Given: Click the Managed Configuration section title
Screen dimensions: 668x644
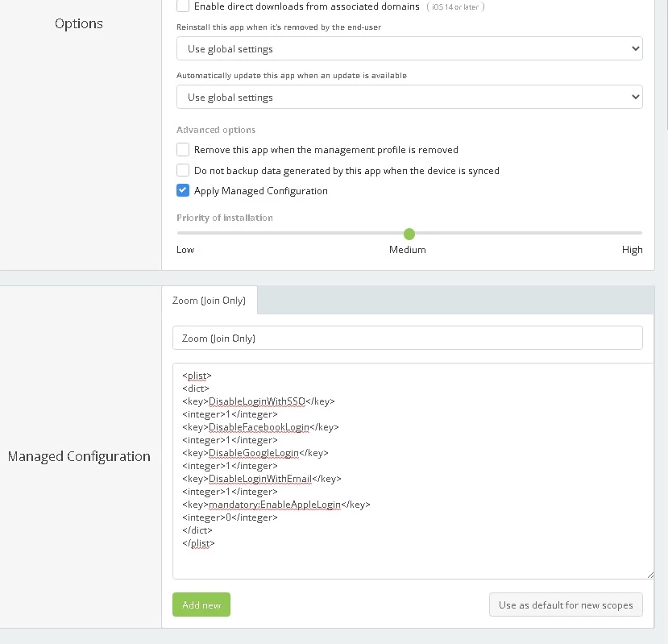Looking at the screenshot, I should coord(79,456).
